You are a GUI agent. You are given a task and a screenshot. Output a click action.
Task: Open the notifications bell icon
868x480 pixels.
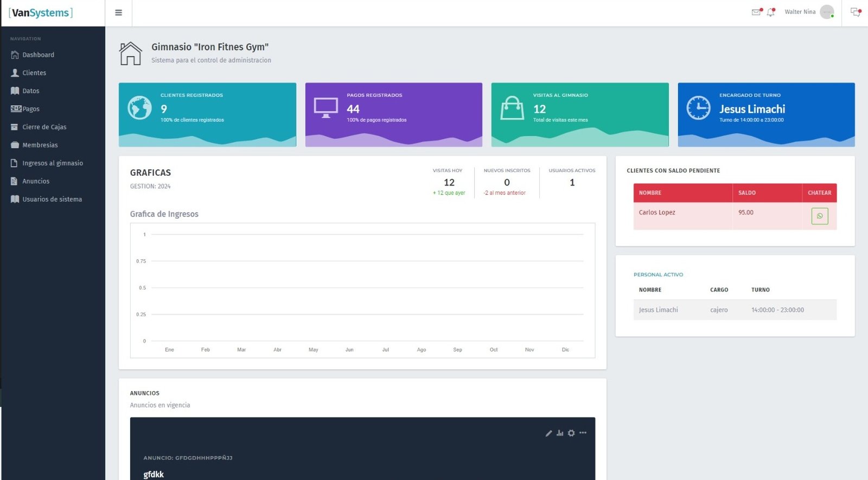770,12
